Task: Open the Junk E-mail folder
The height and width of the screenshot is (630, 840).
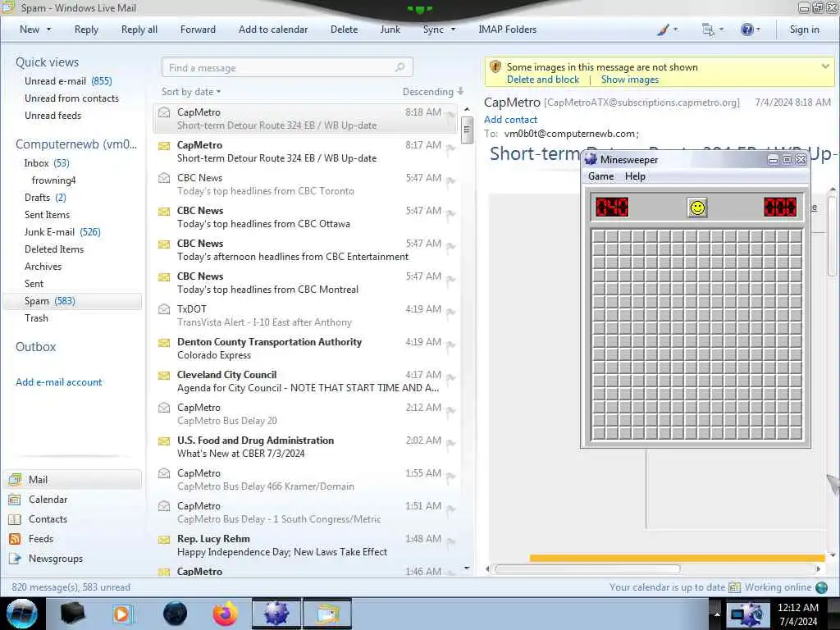Action: (x=62, y=232)
